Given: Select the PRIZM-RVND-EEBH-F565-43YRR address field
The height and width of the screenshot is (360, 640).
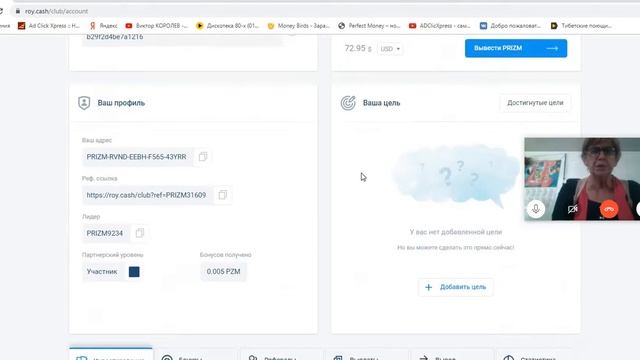Looking at the screenshot, I should click(137, 157).
